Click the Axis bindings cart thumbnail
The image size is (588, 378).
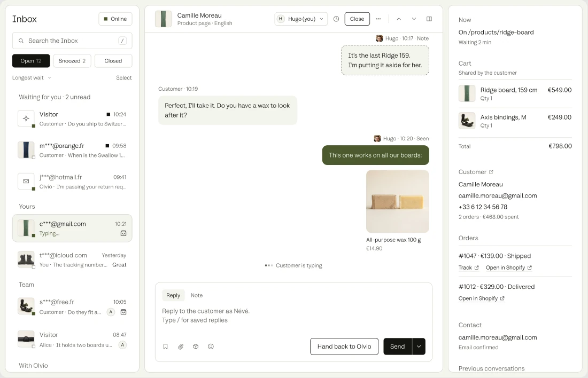[467, 121]
